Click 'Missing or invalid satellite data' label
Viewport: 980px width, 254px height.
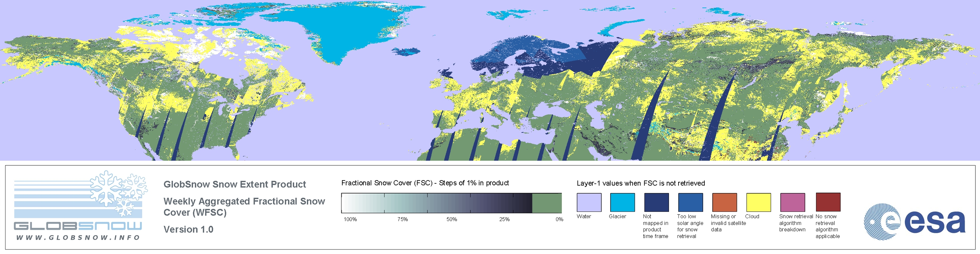tap(728, 223)
